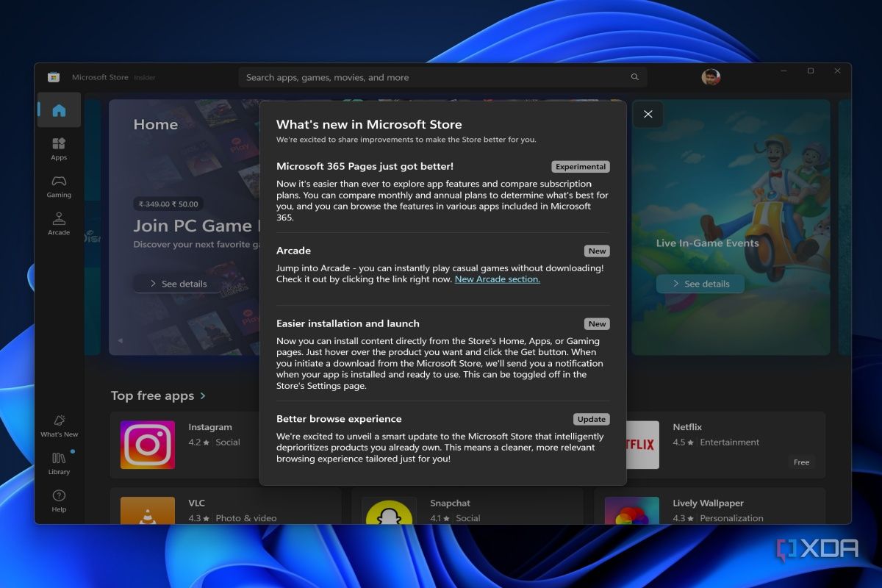This screenshot has height=588, width=882.
Task: Click the New badge beside Arcade
Action: (x=597, y=251)
